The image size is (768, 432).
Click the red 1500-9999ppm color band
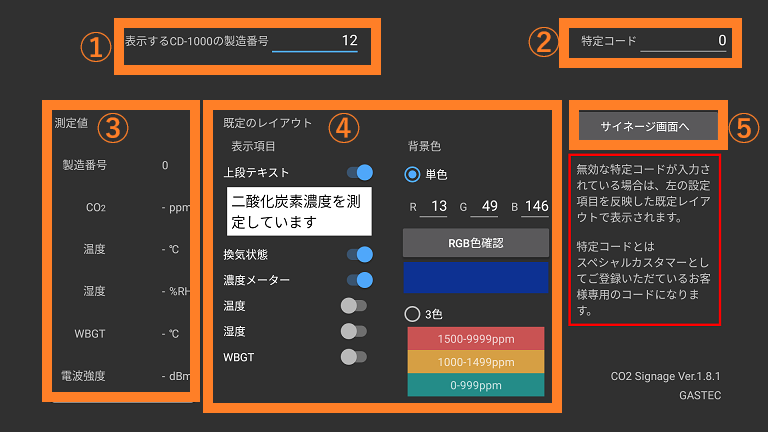[476, 339]
